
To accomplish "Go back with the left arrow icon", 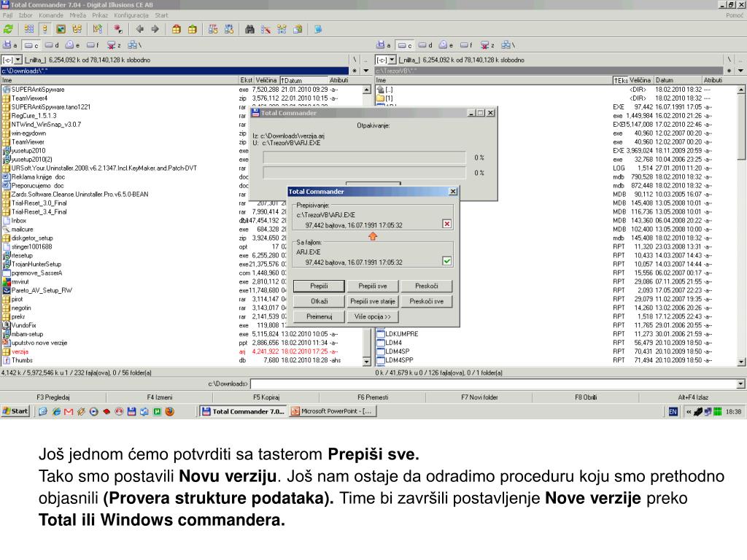I will pyautogui.click(x=139, y=29).
